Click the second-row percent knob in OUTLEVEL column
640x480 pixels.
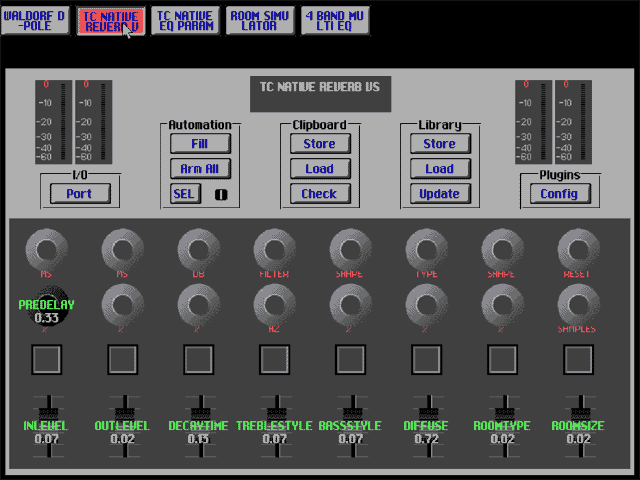click(x=122, y=305)
